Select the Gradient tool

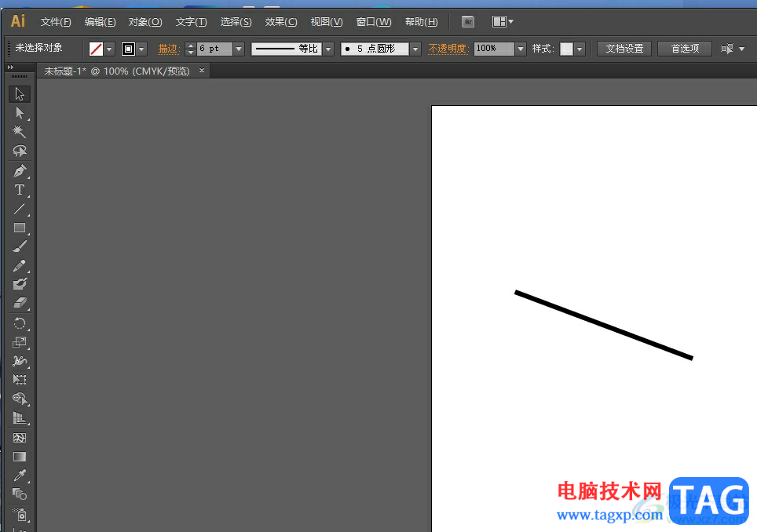[20, 457]
